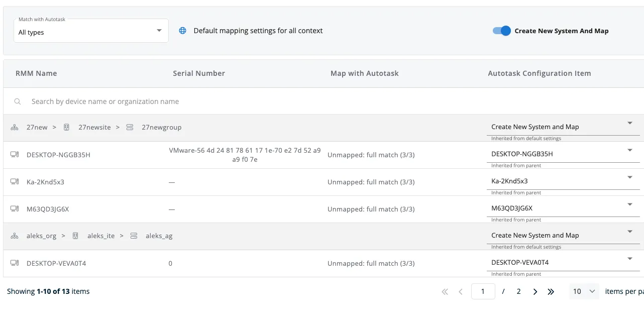Click the search magnifier icon
This screenshot has width=644, height=323.
pos(18,101)
